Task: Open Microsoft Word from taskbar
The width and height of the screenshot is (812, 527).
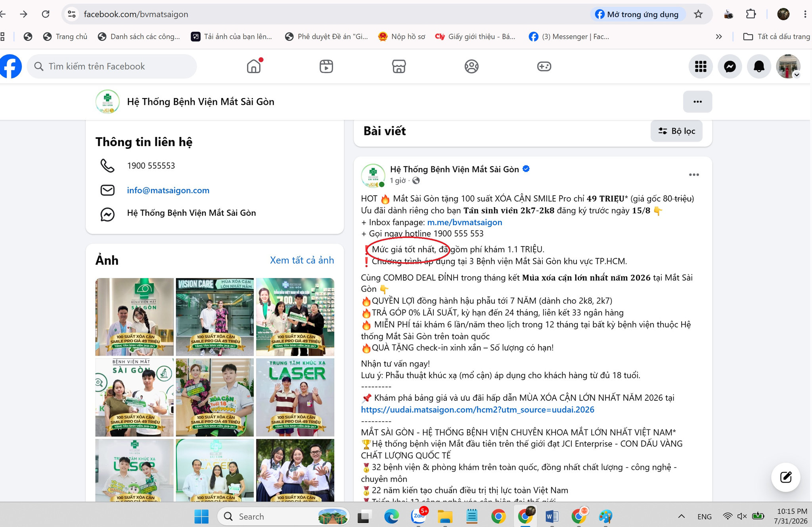Action: pyautogui.click(x=552, y=516)
